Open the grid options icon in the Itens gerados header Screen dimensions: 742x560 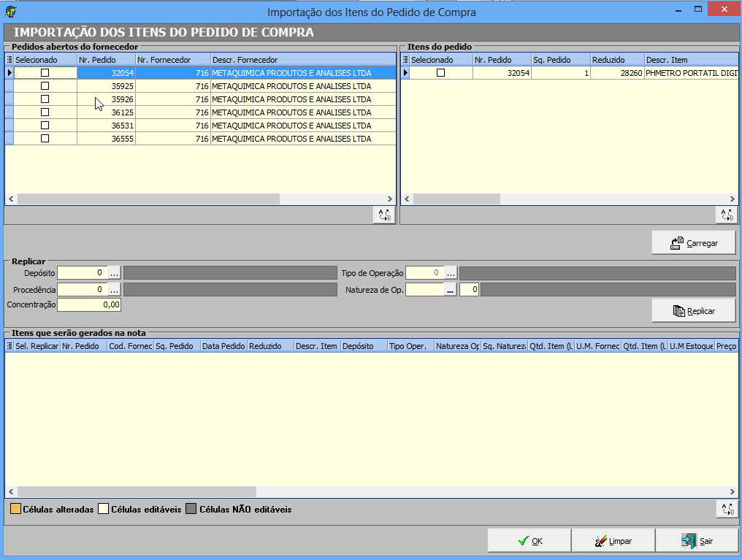[x=9, y=346]
